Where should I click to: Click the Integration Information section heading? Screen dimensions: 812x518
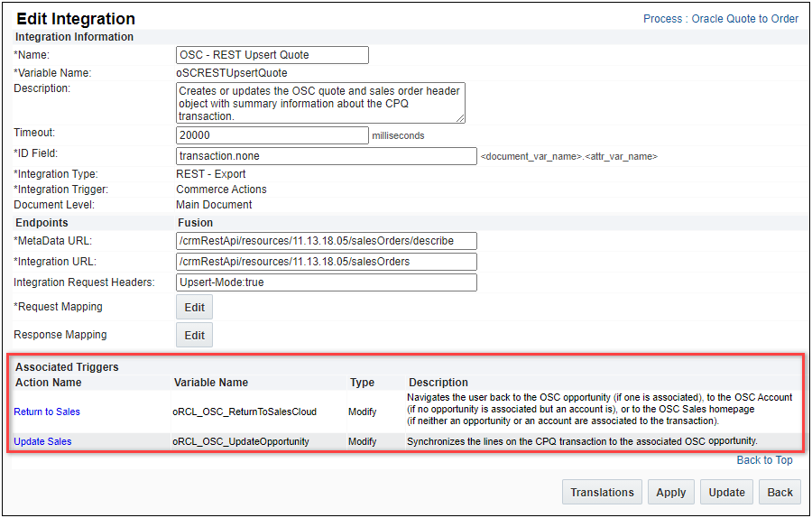click(x=74, y=37)
